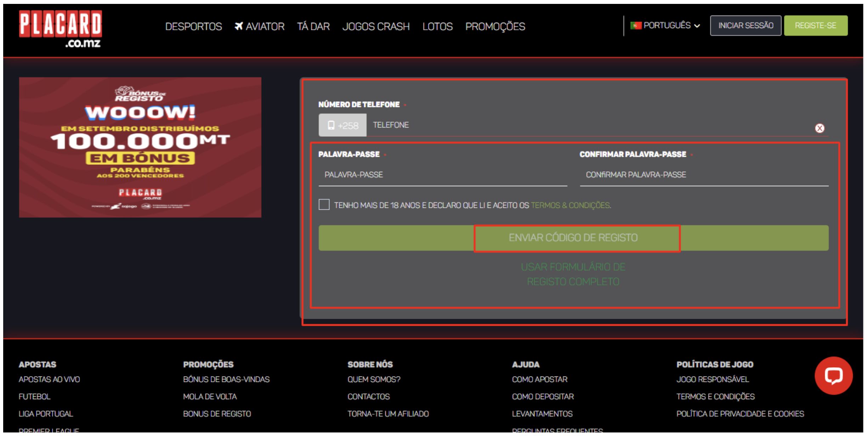The image size is (868, 436).
Task: Open Quem Somos? link
Action: [374, 380]
